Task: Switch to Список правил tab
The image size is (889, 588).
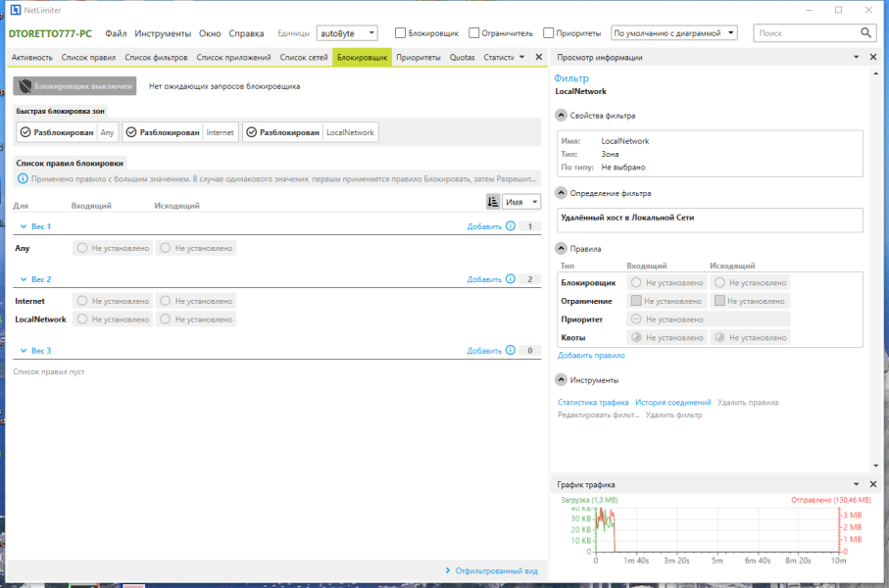Action: point(88,57)
